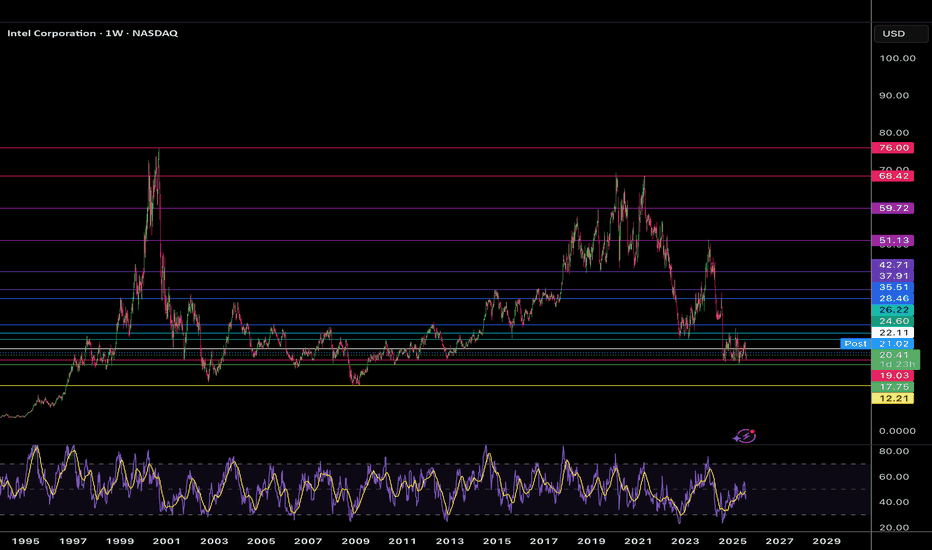Click the 2001 label on time axis

tap(166, 541)
